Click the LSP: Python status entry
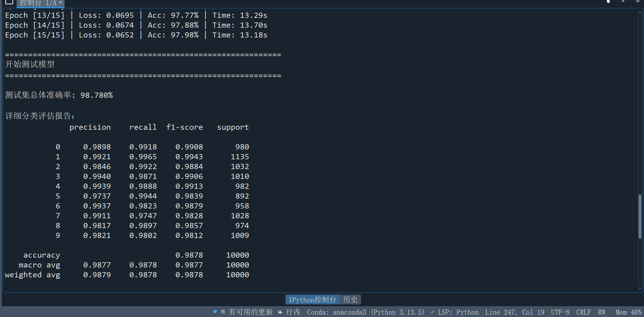The width and height of the screenshot is (644, 317). tap(458, 312)
